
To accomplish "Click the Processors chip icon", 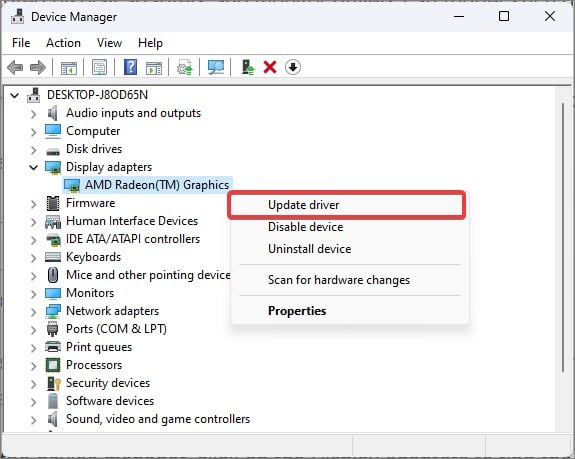I will 53,365.
